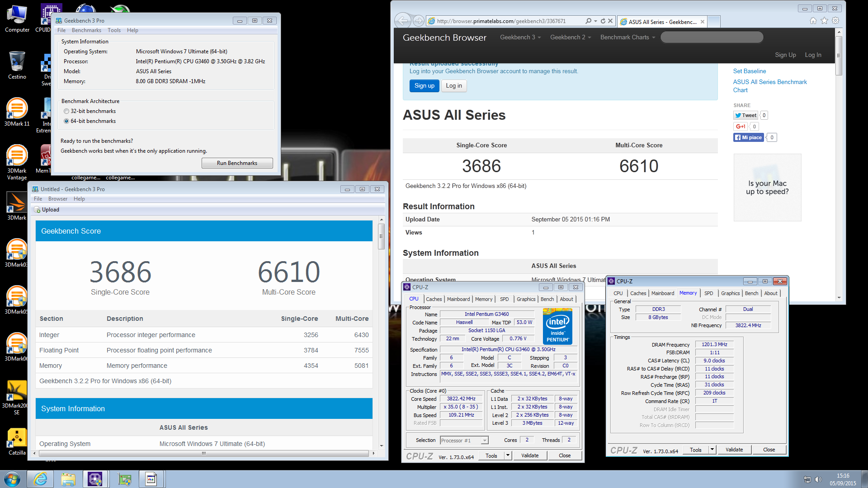The height and width of the screenshot is (488, 868).
Task: Open ASUS All Series Benchmark Chart link
Action: click(769, 86)
